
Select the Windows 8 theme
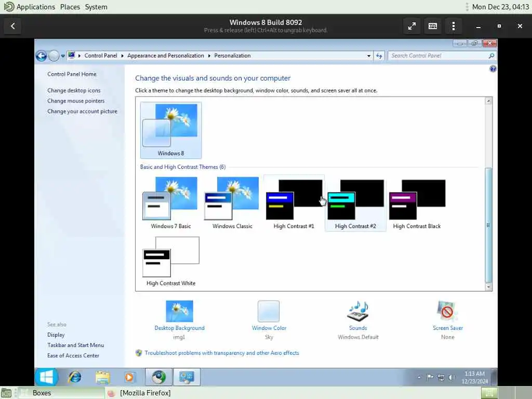[170, 130]
